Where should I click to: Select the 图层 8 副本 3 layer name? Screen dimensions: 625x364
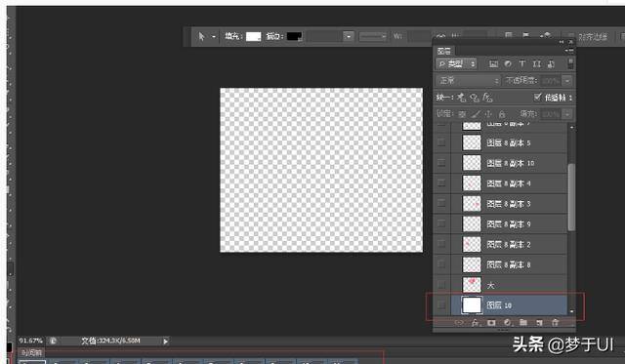tap(509, 204)
